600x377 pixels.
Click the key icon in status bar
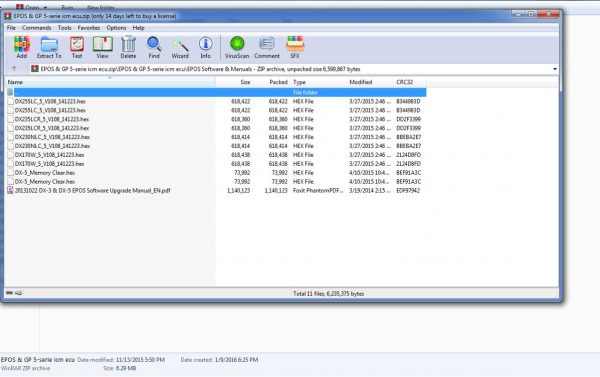coord(18,293)
